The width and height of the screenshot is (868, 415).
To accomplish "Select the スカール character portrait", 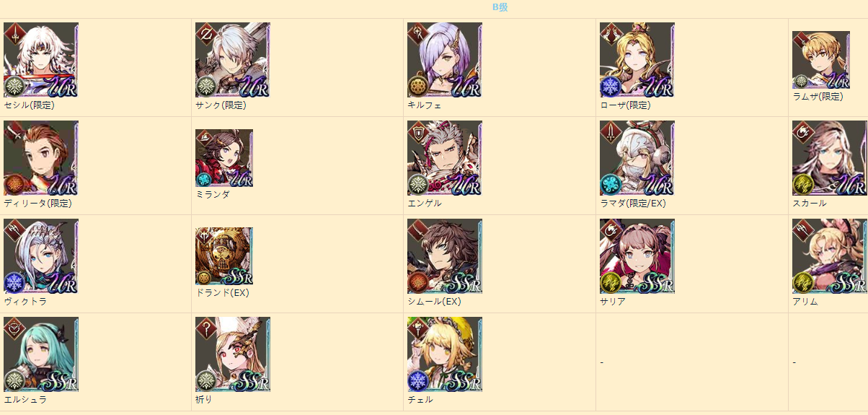I will (830, 158).
